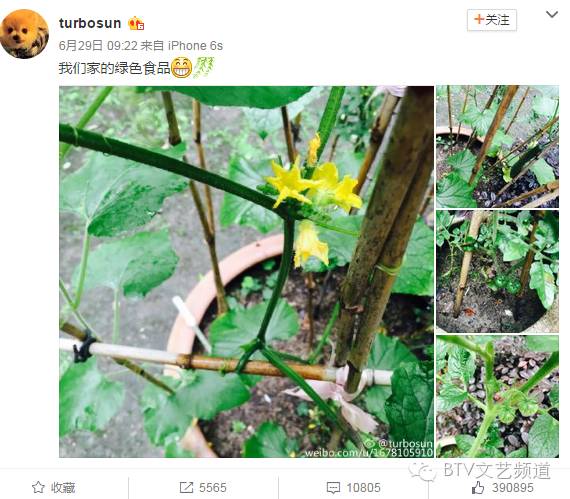This screenshot has height=499, width=570.
Task: Open the top right cucumber thumbnail
Action: point(497,146)
